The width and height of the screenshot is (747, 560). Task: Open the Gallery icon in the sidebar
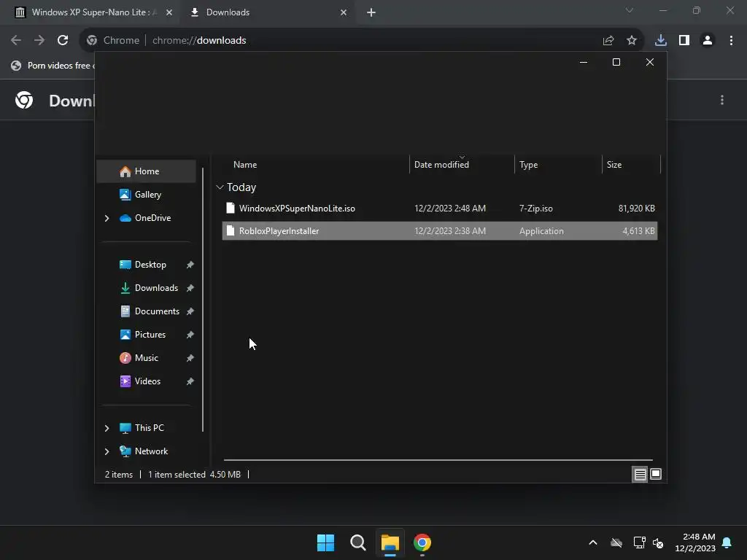click(x=125, y=194)
